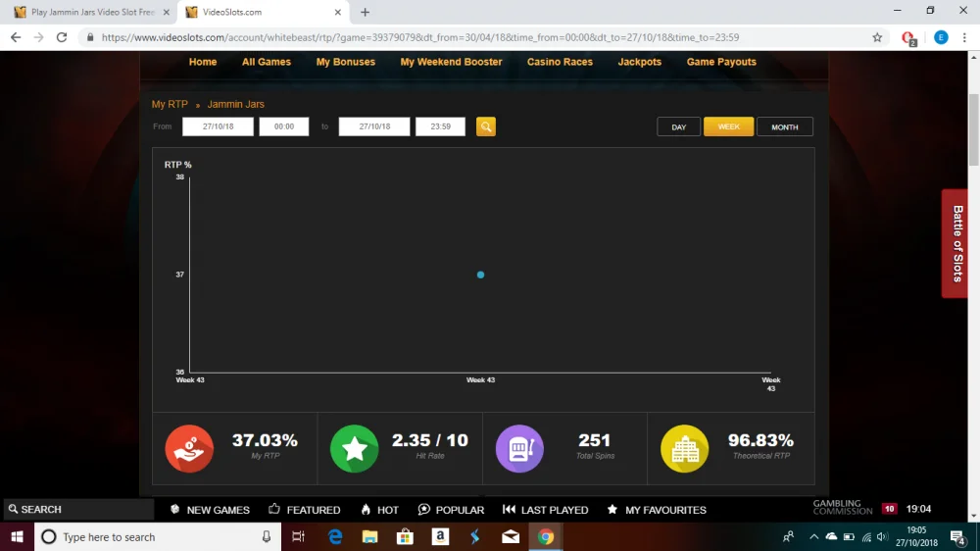Click the Chrome icon in the taskbar

(x=546, y=536)
